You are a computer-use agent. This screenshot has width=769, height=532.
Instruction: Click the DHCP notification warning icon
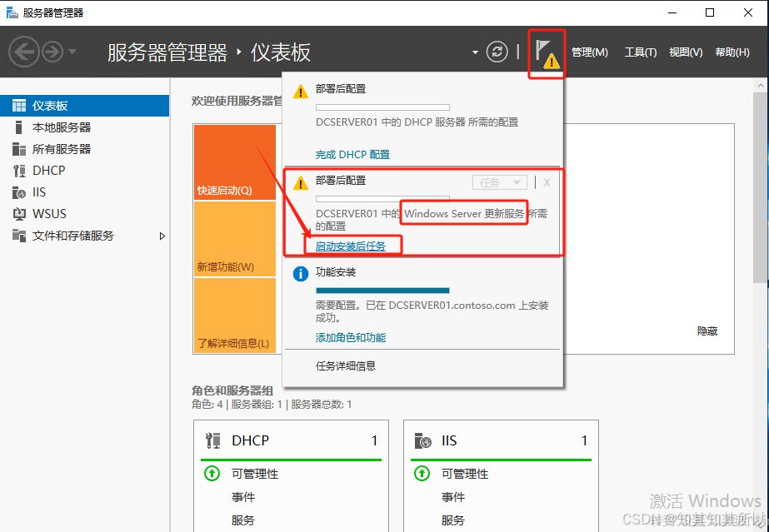pos(301,92)
